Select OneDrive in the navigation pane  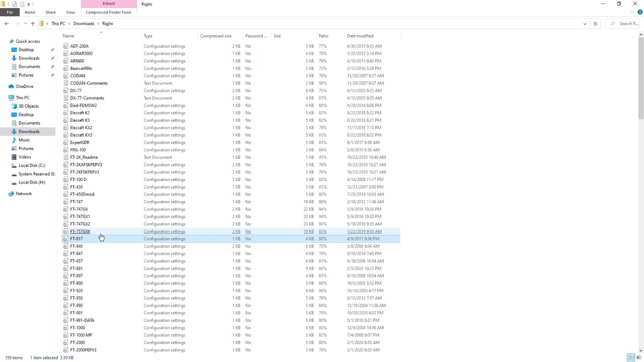pyautogui.click(x=24, y=86)
